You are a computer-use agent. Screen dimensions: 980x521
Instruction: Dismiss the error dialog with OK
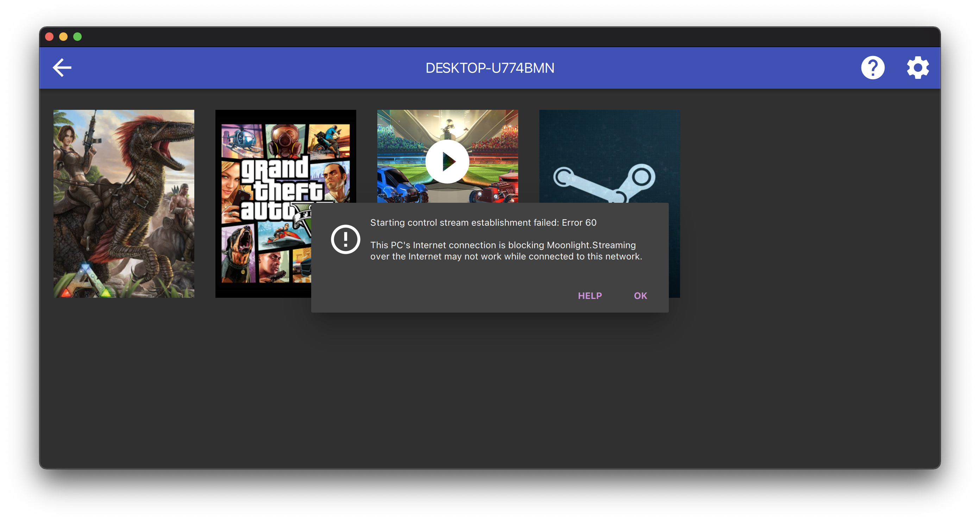click(640, 296)
